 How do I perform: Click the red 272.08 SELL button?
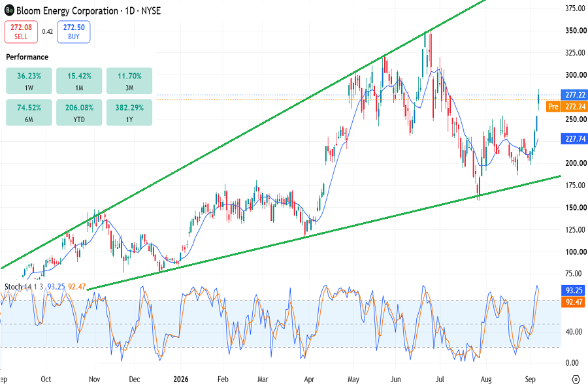[x=21, y=32]
